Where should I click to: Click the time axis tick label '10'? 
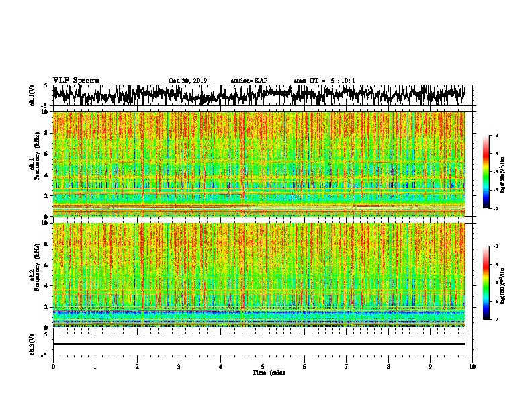click(472, 366)
